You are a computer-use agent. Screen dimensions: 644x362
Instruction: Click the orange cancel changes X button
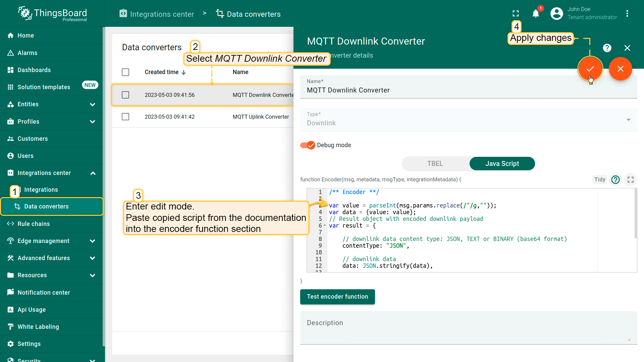tap(620, 69)
